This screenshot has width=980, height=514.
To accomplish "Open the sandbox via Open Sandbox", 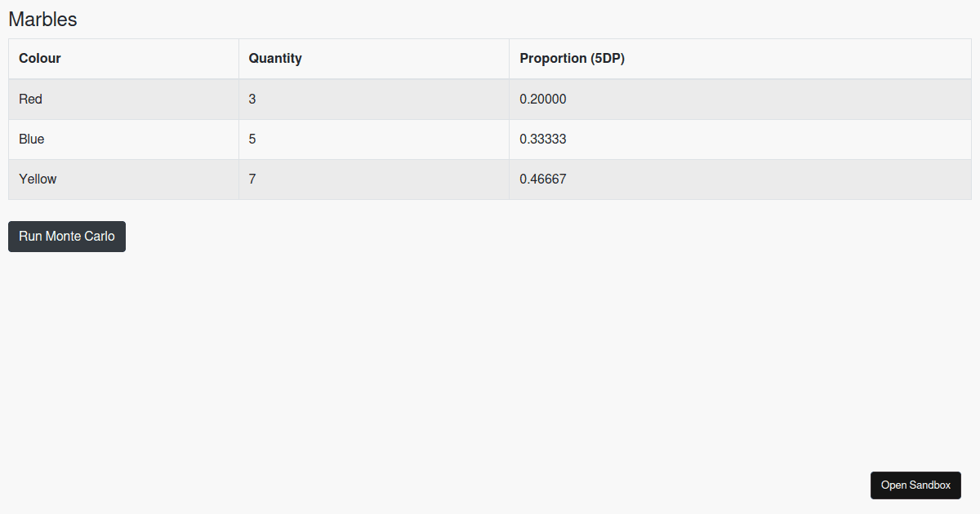I will click(915, 485).
